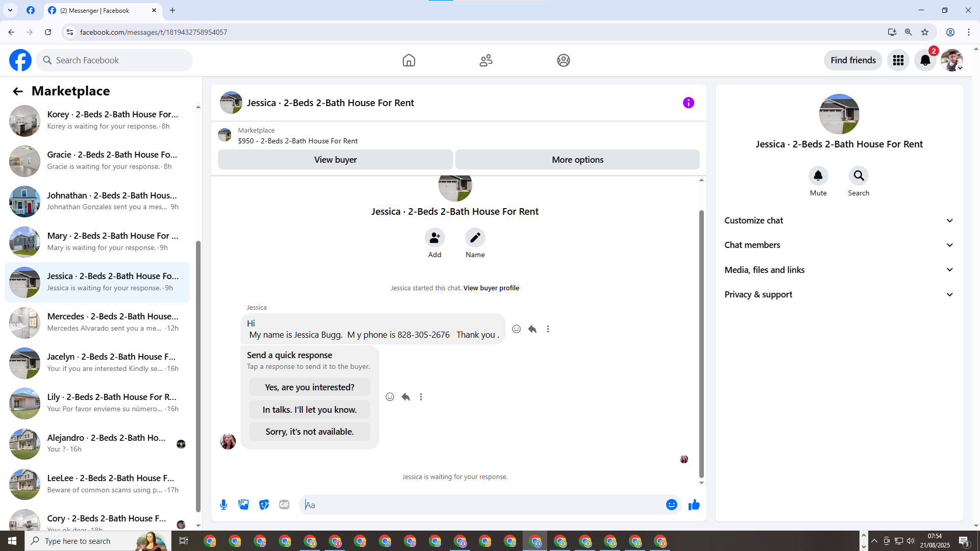The height and width of the screenshot is (551, 980).
Task: Click the purple conversation info icon
Action: coord(688,103)
